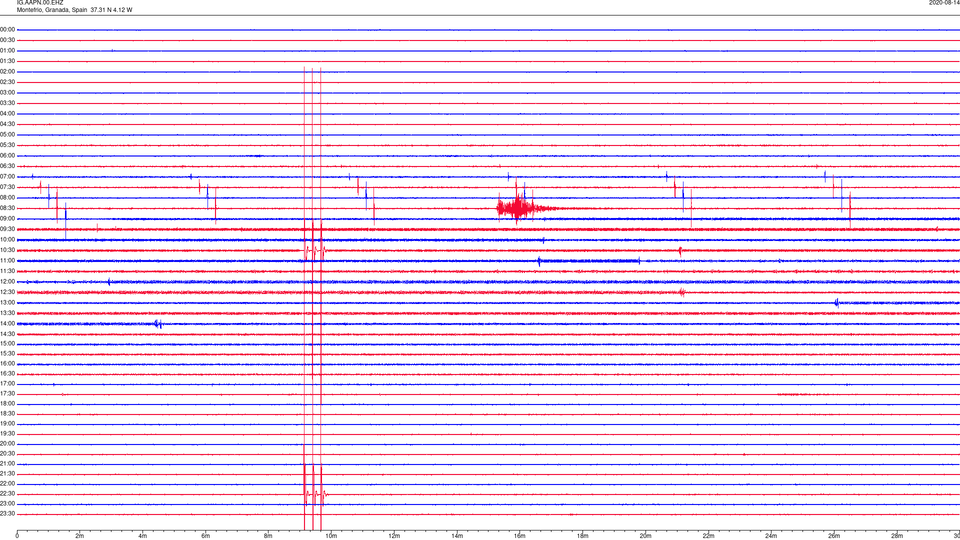Select the 14:00 row label
960x540 pixels.
[x=8, y=323]
